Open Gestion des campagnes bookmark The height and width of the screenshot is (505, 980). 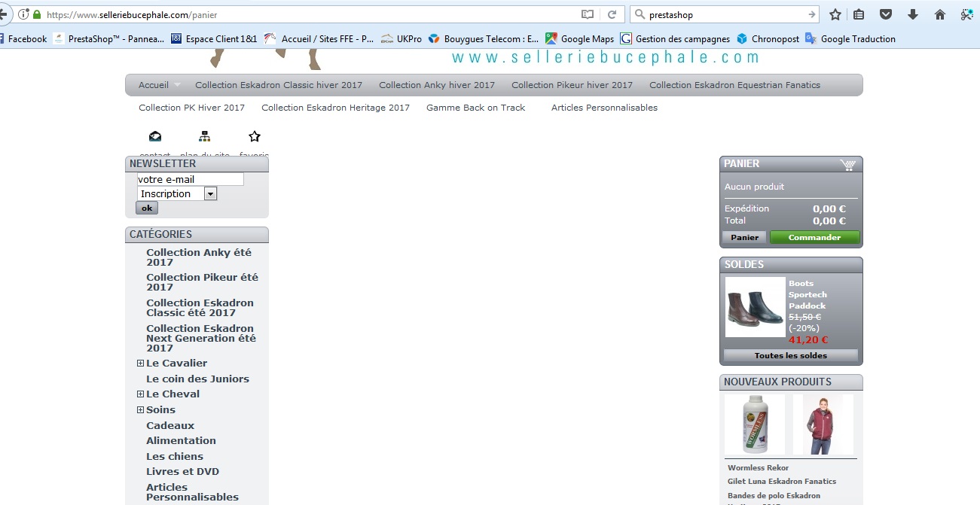point(675,38)
